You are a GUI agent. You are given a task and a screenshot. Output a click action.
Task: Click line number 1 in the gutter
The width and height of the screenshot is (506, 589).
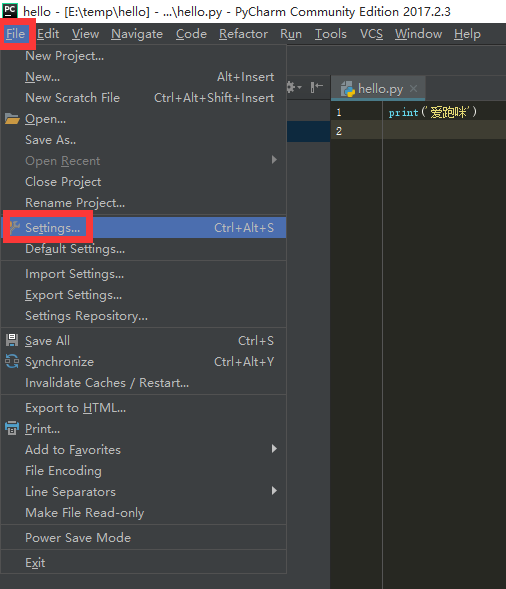pos(339,112)
